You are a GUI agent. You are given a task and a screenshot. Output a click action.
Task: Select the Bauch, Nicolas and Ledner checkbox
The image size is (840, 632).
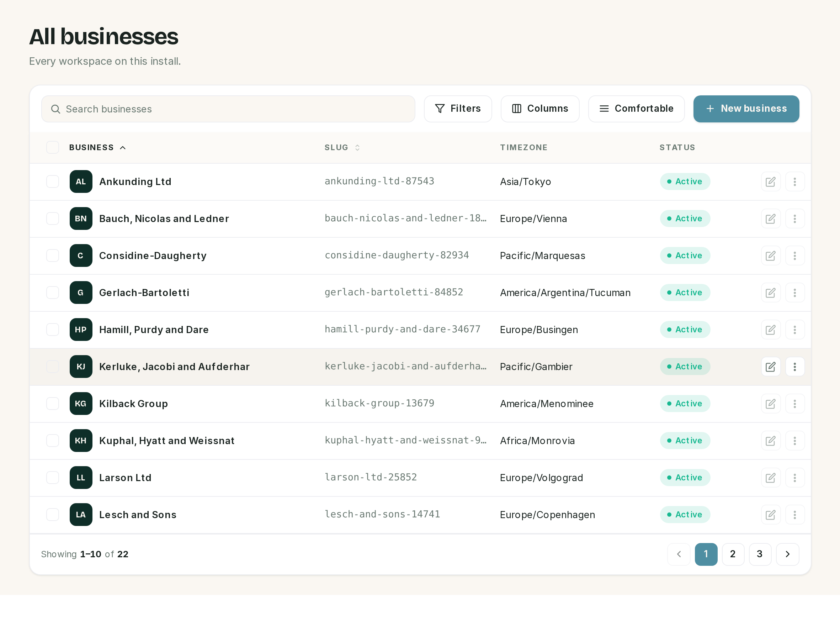pyautogui.click(x=52, y=218)
